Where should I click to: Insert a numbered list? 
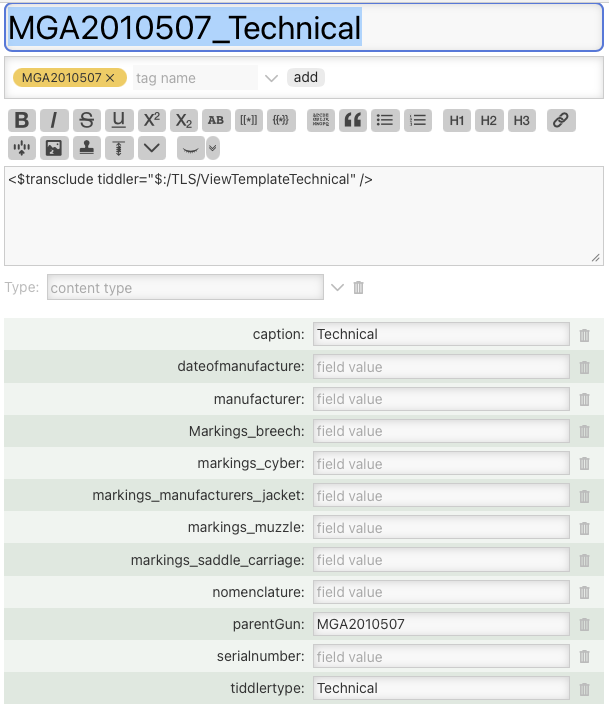click(417, 120)
